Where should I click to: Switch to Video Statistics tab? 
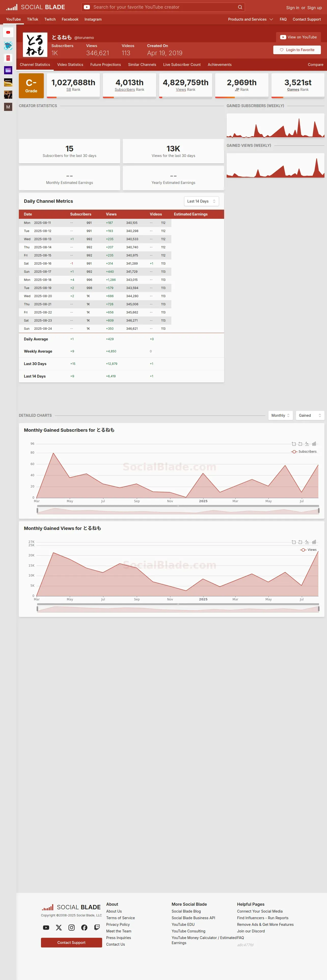(x=70, y=65)
